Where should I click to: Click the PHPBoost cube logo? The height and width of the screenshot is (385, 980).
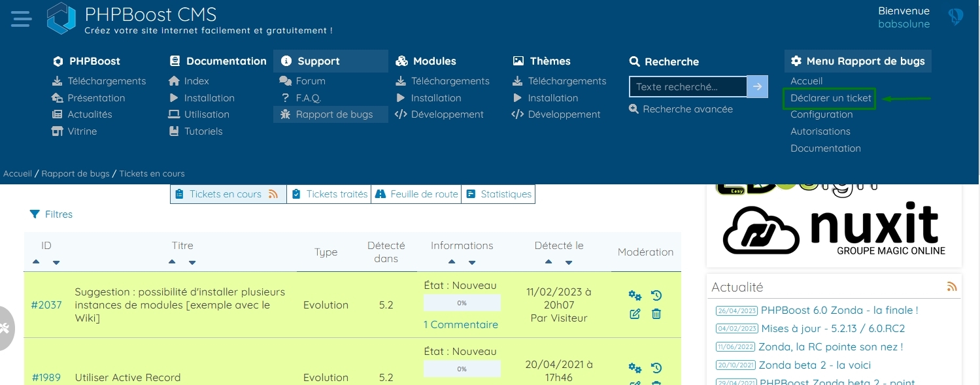tap(61, 18)
